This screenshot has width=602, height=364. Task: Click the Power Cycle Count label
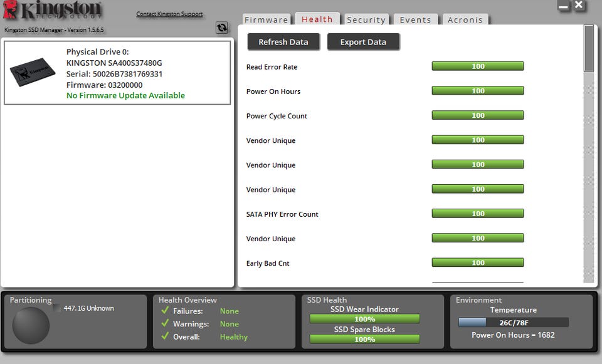[277, 117]
